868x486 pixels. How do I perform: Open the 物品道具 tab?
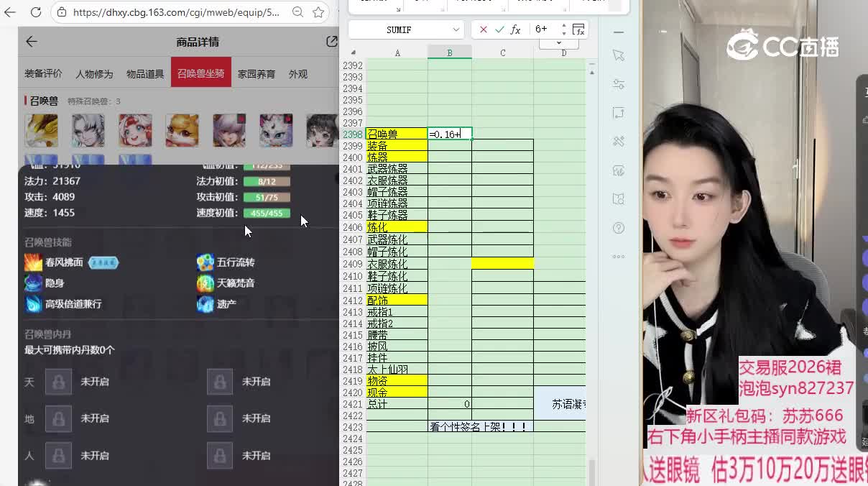(x=145, y=73)
